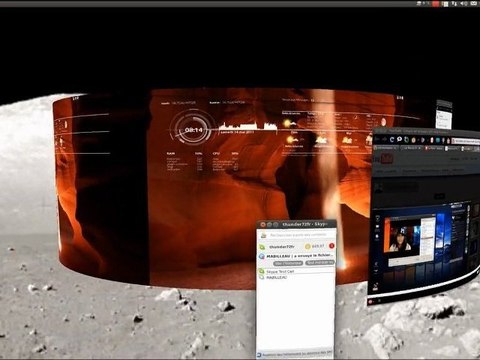Open the red notification badge in Skype
Image resolution: width=480 pixels, height=360 pixels.
tap(332, 246)
